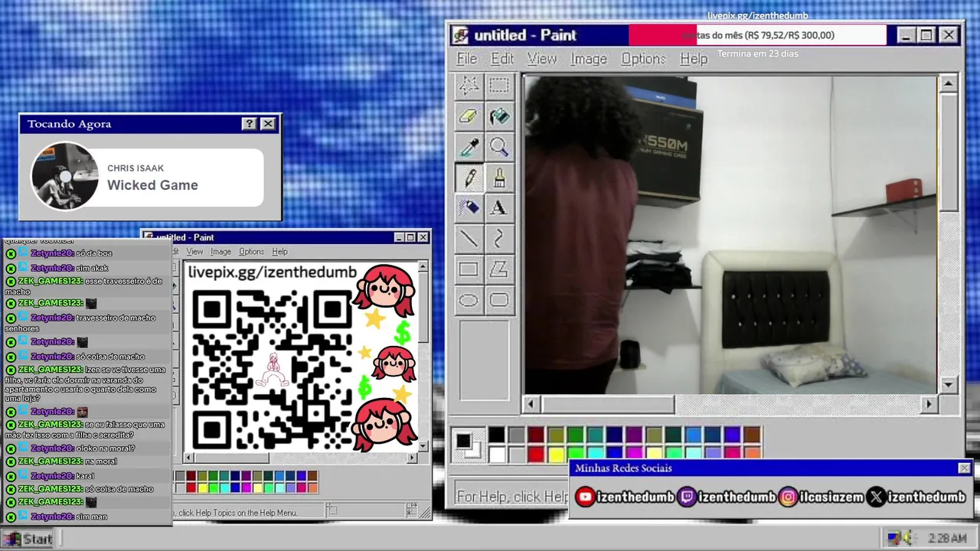Click the Twitch icon in social bar

click(x=687, y=497)
